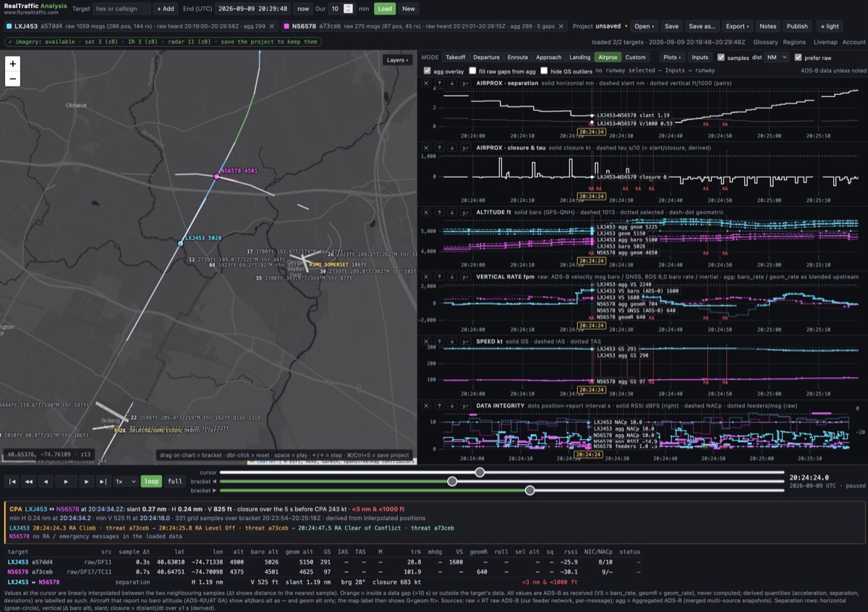Switch theme with the light button
Image resolution: width=868 pixels, height=612 pixels.
830,26
